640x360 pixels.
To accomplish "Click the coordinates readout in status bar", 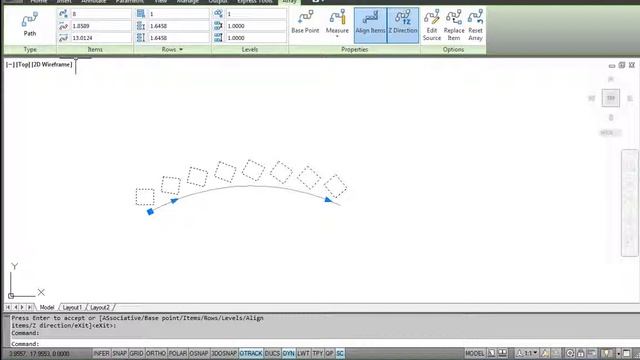I will click(x=39, y=353).
